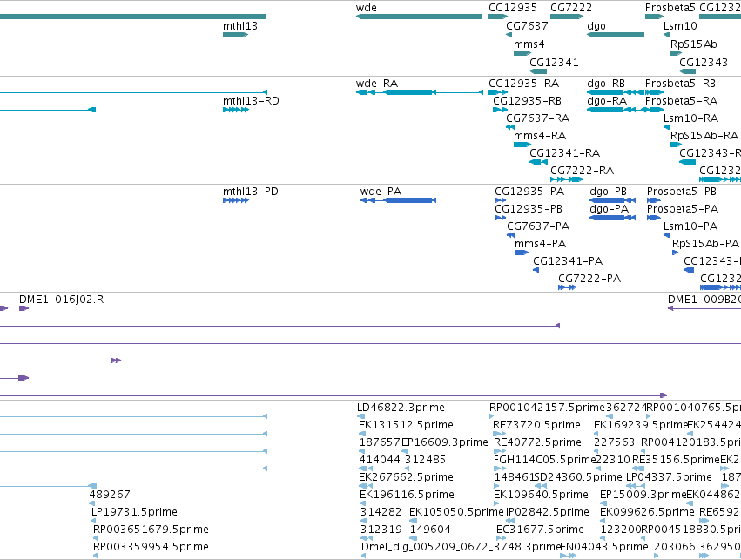
Task: Click the mthl13 gene label
Action: pos(240,26)
